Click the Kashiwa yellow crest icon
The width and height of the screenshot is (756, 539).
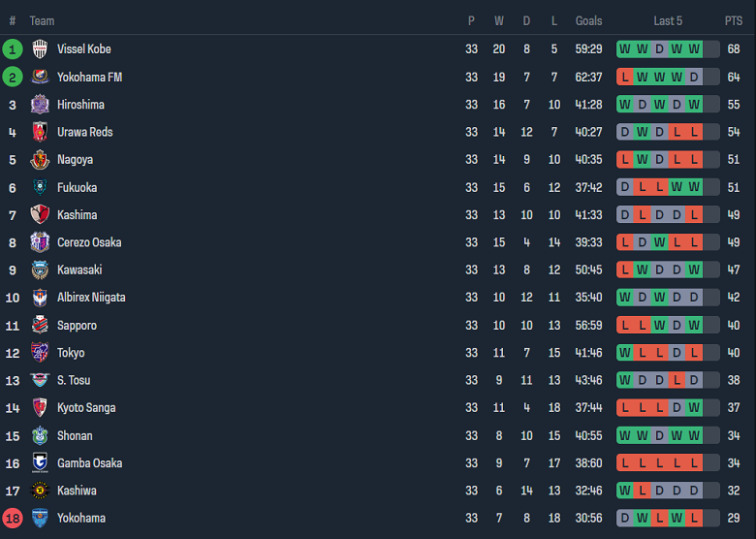40,491
